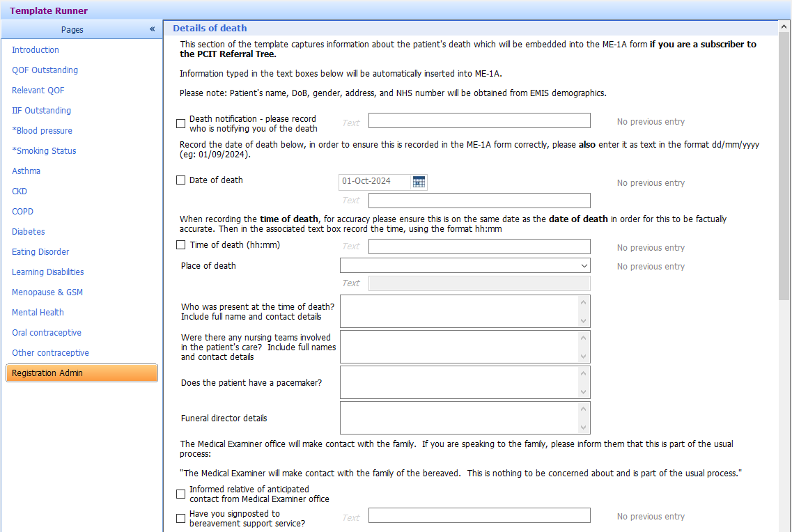Click No previous entry beside Death notification
Screen dimensions: 792x532
pos(651,122)
